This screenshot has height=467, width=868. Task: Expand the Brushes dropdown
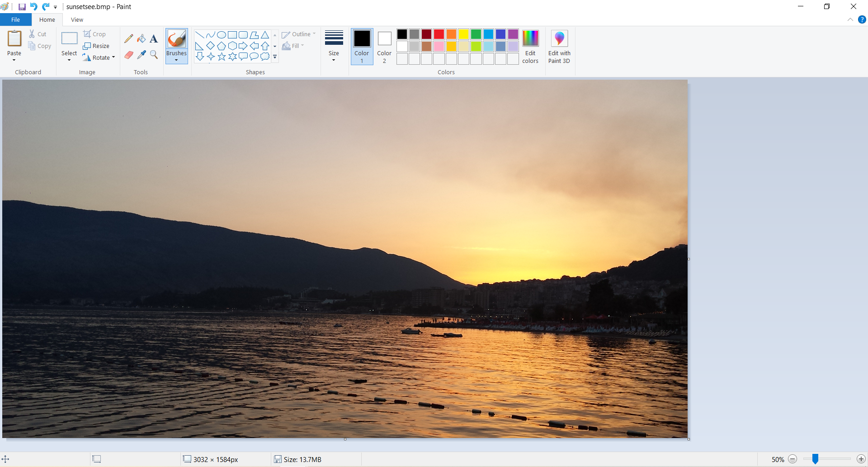[176, 59]
